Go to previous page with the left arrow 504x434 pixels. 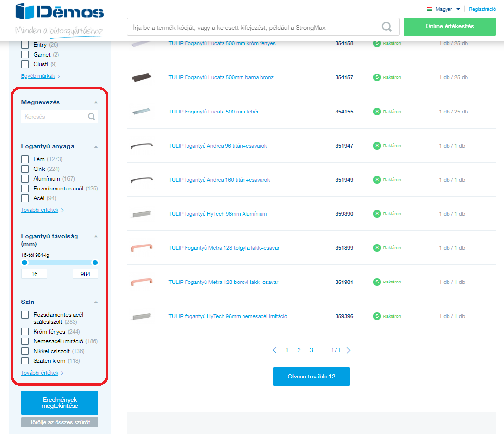coord(275,350)
